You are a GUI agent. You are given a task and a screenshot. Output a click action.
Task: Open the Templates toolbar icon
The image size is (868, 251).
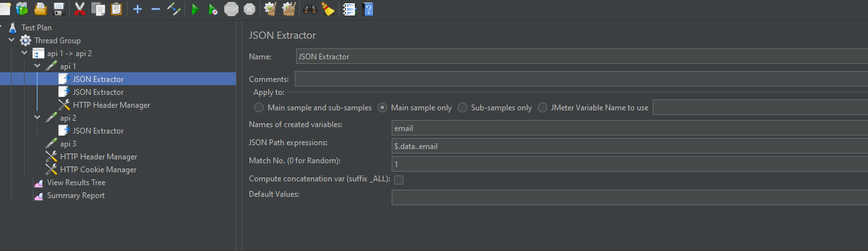(x=22, y=9)
